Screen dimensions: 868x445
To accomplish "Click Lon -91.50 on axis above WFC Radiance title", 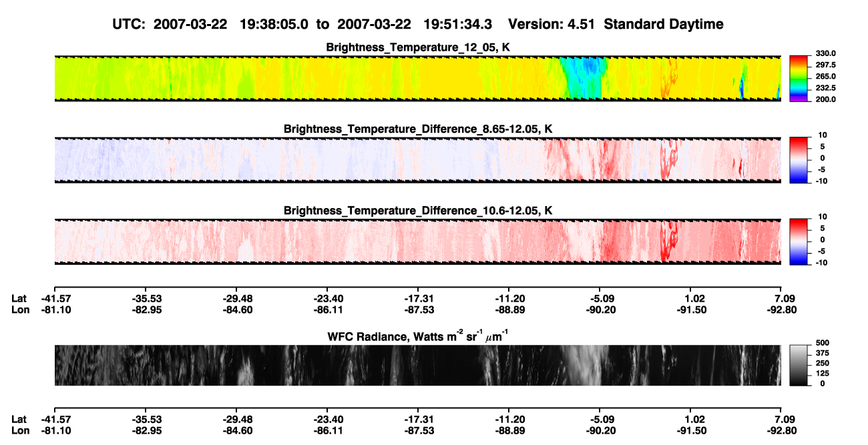I will tap(690, 310).
